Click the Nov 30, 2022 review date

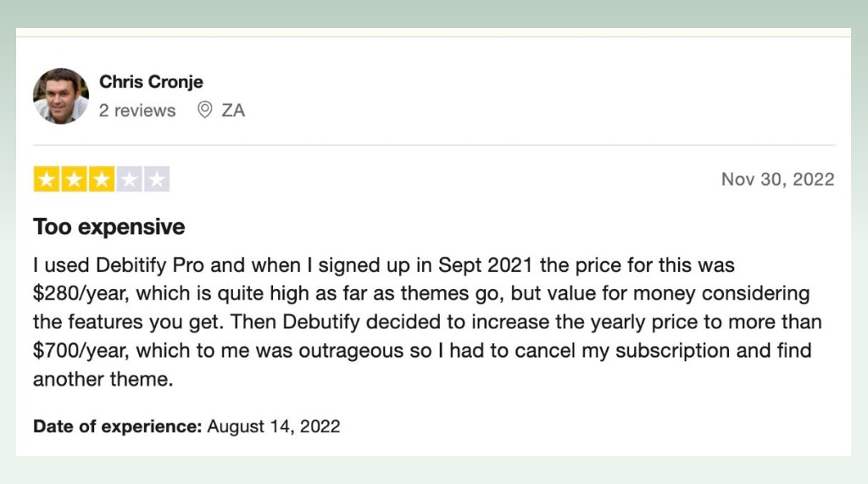778,180
